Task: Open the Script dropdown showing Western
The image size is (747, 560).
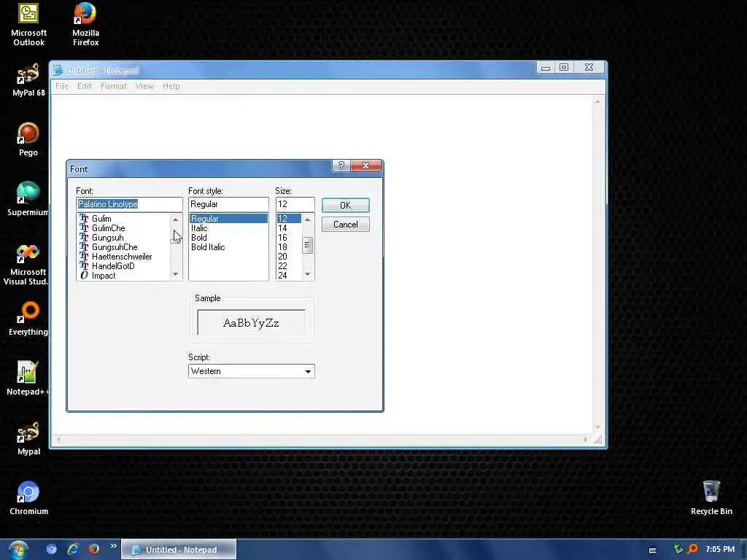Action: pyautogui.click(x=251, y=371)
